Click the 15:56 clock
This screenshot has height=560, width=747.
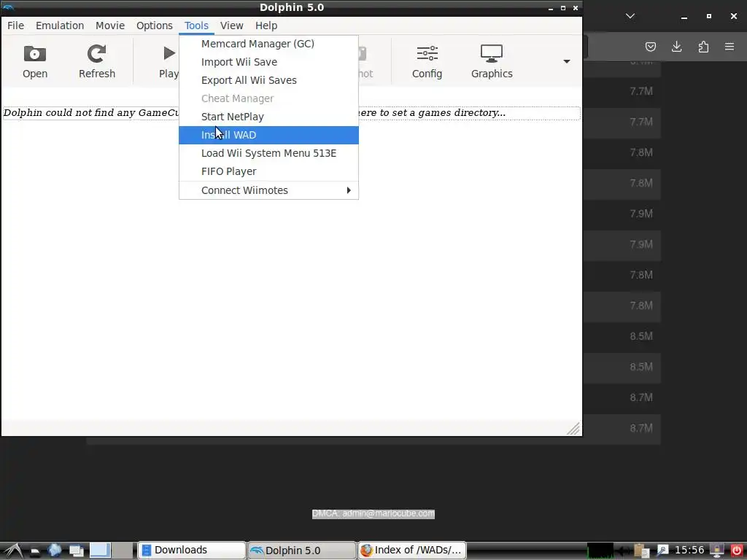tap(689, 551)
